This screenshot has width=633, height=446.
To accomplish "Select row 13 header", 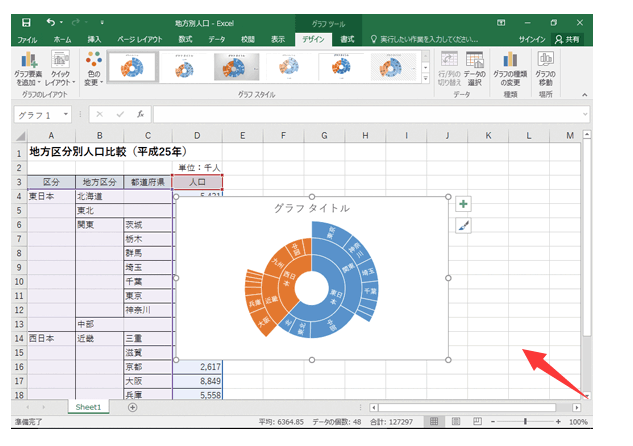I will 19,325.
